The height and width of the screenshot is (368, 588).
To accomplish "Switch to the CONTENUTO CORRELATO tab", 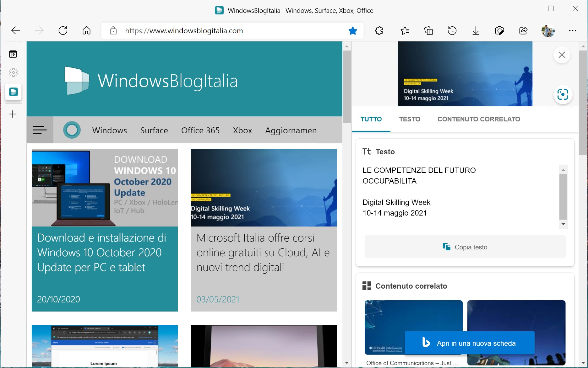I will pos(479,119).
